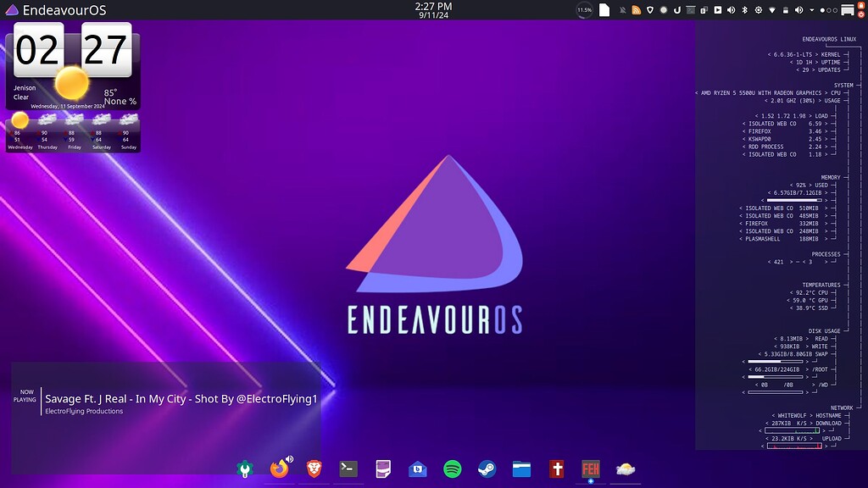Open the terminal from the dock
The image size is (868, 488).
348,469
